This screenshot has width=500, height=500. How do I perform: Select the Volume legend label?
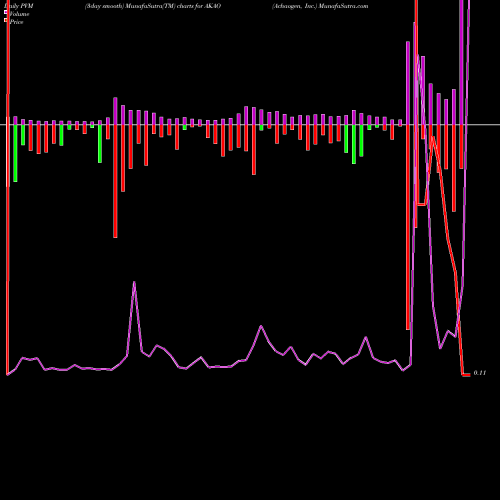click(19, 14)
